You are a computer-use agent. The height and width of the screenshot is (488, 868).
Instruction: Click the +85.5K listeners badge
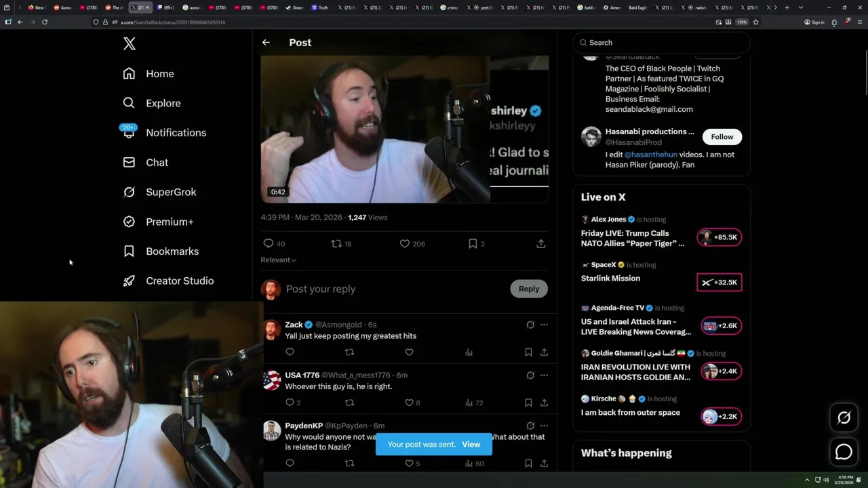[x=719, y=237]
